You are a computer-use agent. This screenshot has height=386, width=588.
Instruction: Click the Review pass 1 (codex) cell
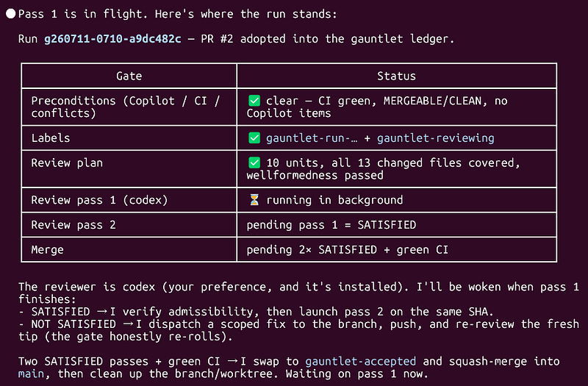(129, 200)
